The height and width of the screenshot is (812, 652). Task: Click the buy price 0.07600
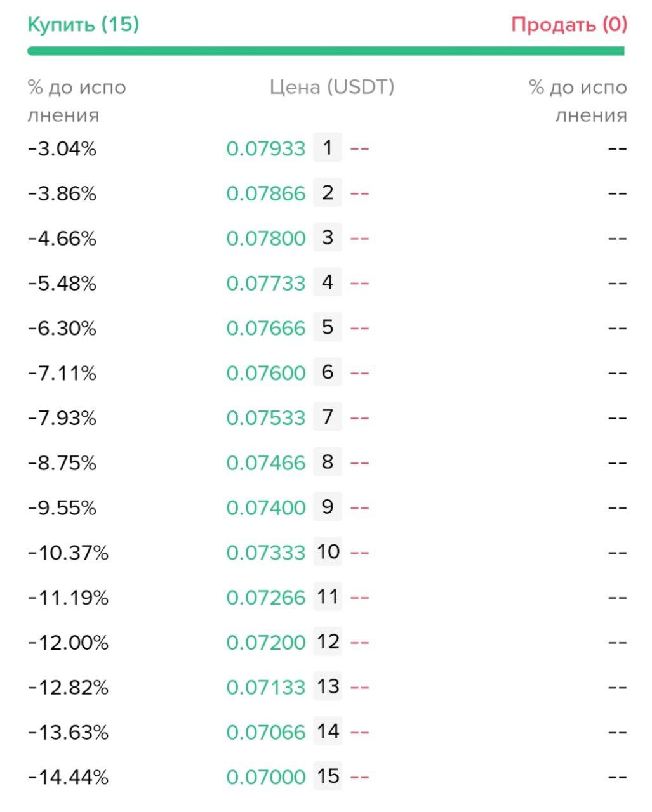click(266, 373)
